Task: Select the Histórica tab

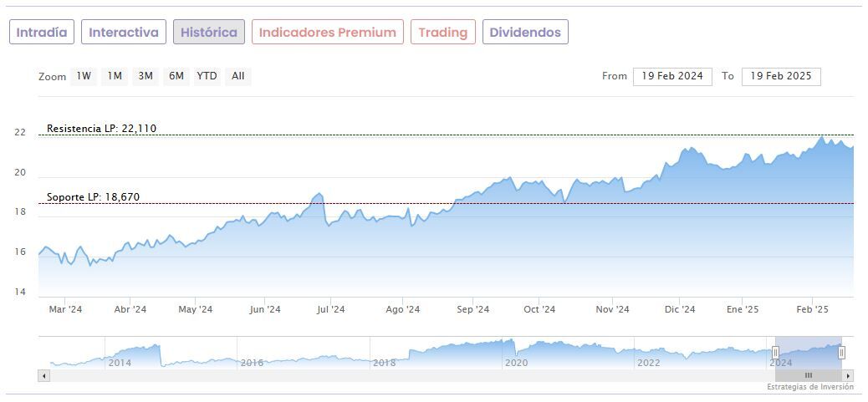Action: click(x=209, y=33)
